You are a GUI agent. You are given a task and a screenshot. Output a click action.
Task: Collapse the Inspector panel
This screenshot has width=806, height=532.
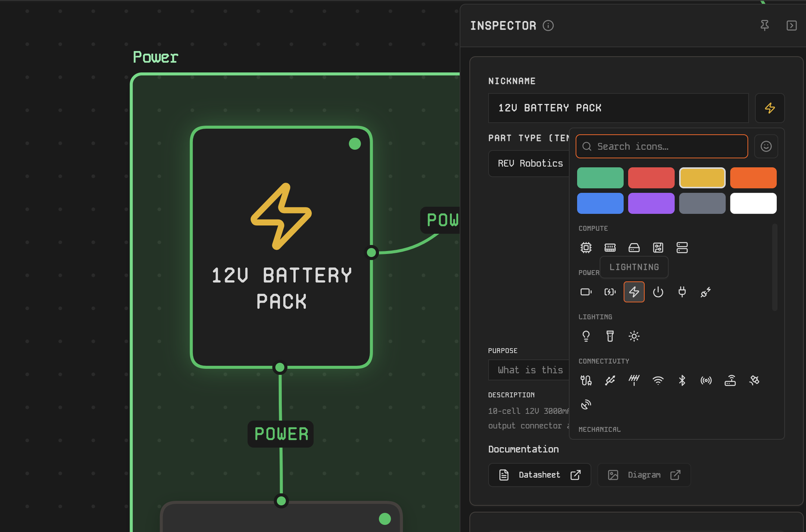791,25
